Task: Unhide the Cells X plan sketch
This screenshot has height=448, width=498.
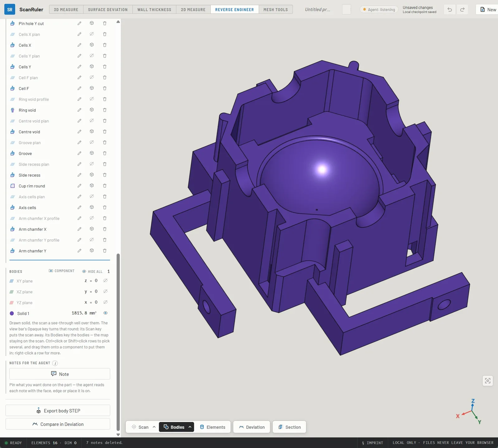Action: click(x=92, y=34)
